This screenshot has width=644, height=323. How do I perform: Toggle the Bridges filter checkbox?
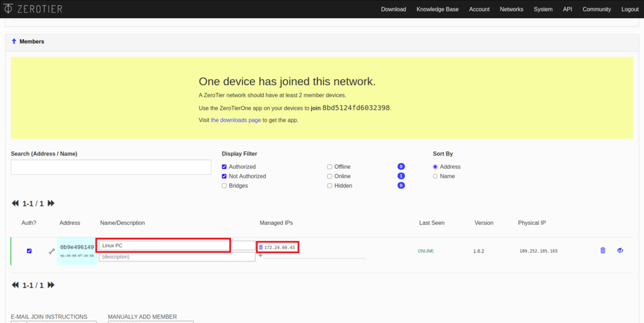click(x=224, y=186)
